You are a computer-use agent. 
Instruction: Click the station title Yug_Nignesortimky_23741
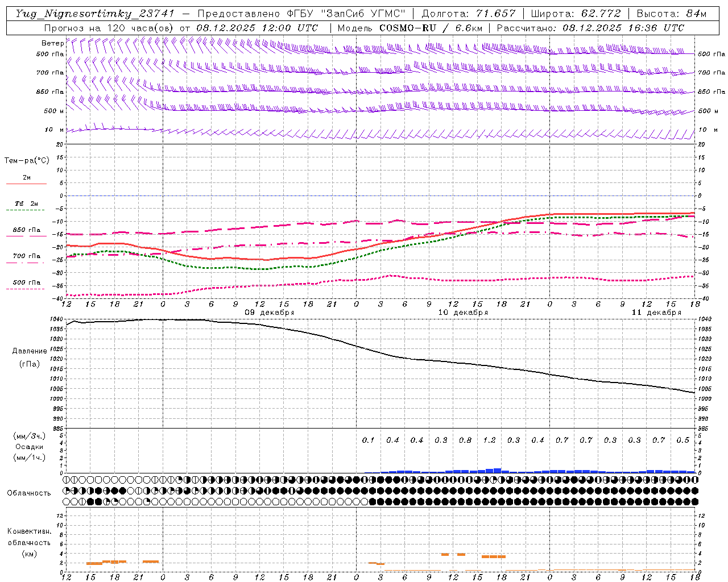point(95,14)
